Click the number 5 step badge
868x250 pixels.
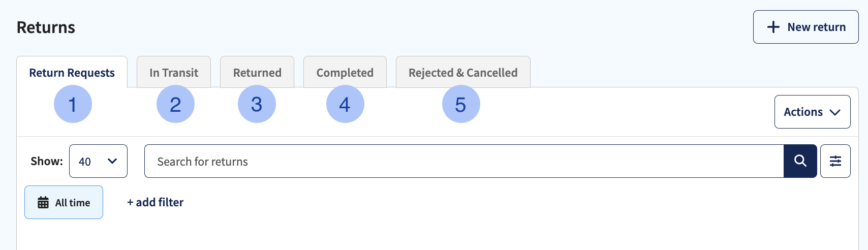(x=461, y=104)
